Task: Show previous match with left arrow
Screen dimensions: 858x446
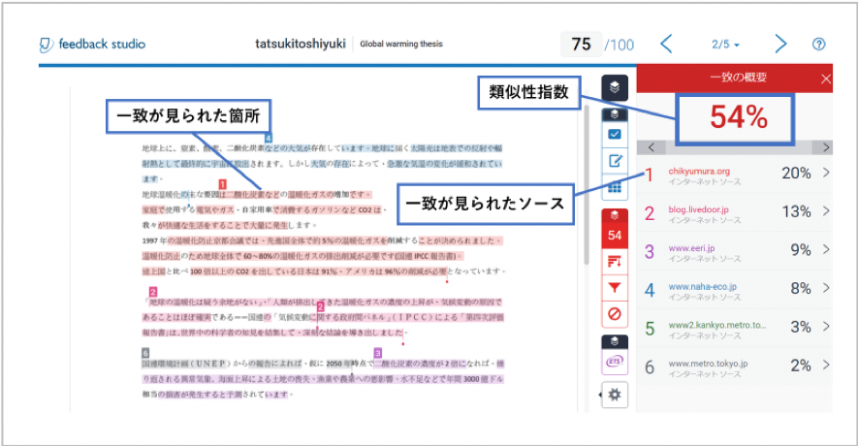Action: coord(651,147)
